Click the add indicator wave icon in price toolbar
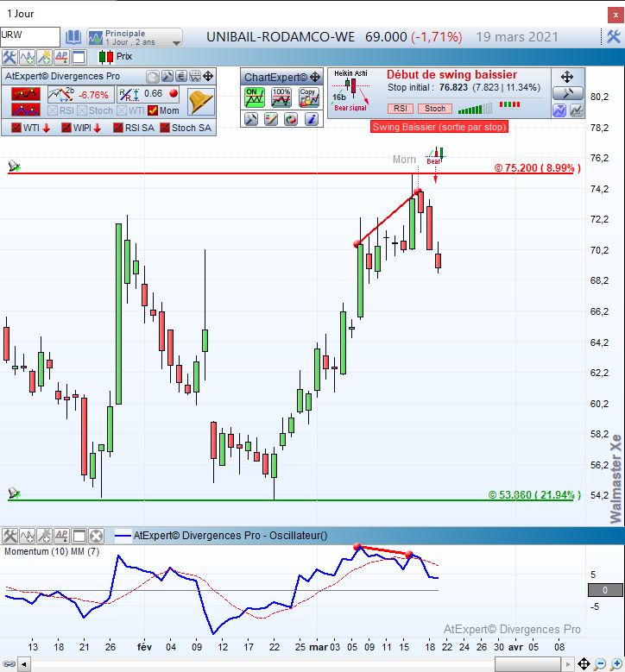 27,57
